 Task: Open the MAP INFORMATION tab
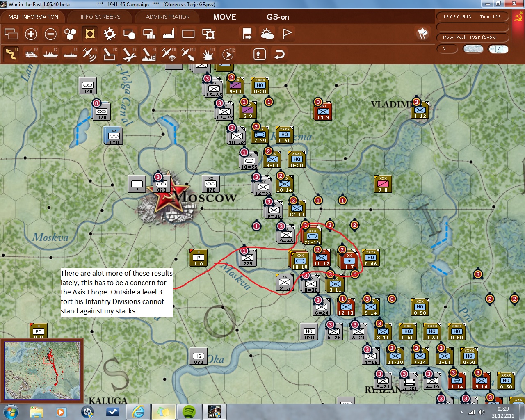[33, 17]
